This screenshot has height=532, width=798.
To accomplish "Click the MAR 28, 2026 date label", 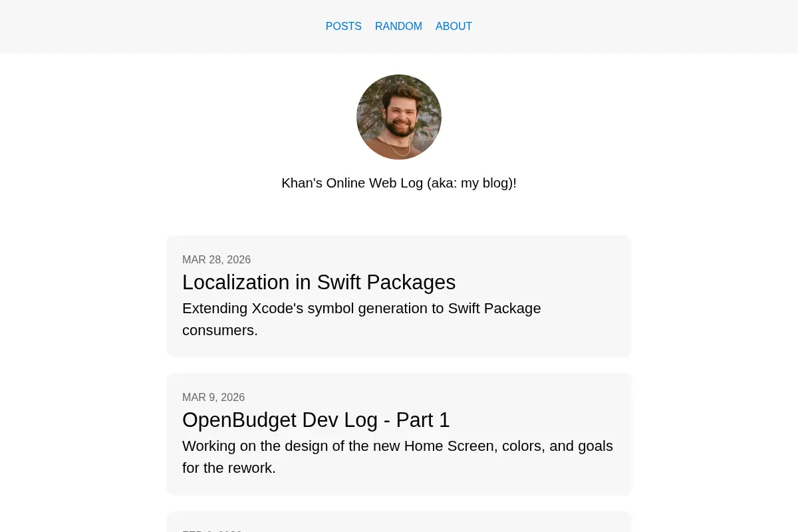I will point(216,260).
